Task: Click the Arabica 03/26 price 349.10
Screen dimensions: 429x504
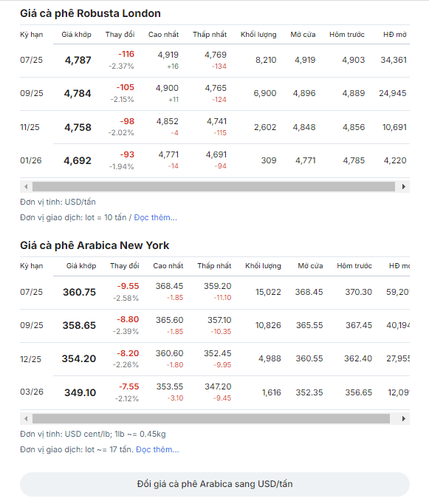Action: [80, 393]
